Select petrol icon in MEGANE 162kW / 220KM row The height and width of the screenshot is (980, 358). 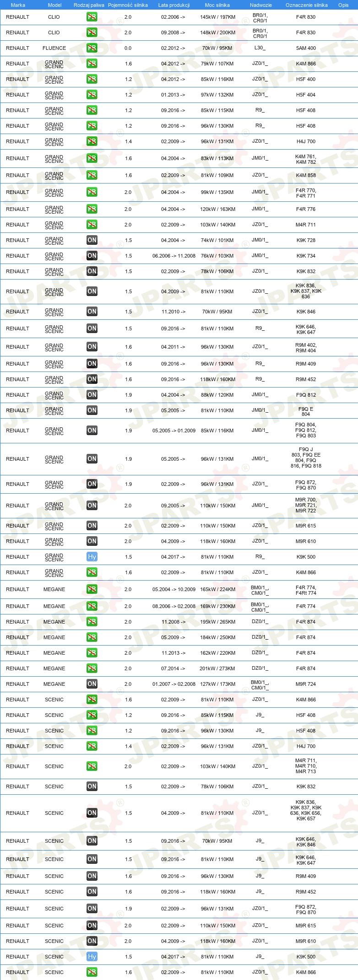click(92, 653)
